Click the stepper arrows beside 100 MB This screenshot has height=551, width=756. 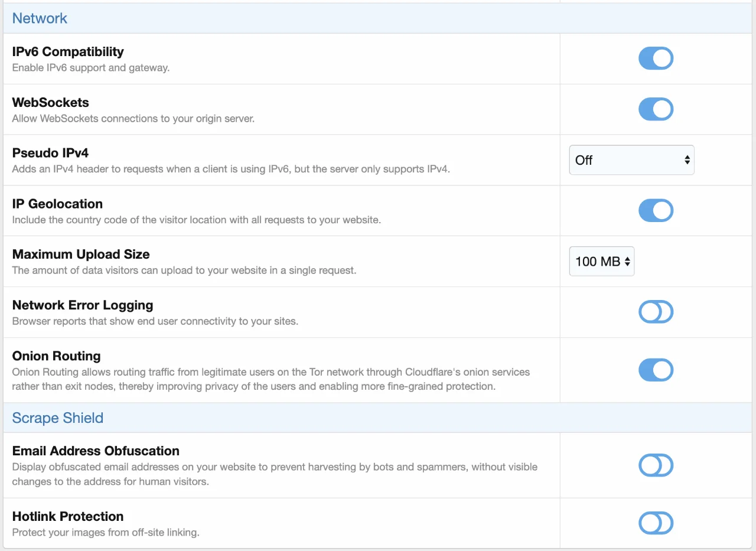pos(626,261)
